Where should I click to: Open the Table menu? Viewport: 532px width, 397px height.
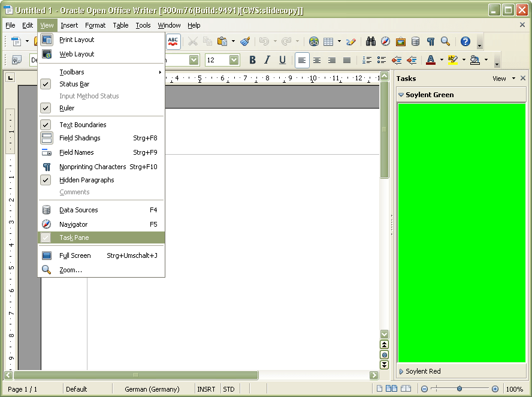point(120,25)
